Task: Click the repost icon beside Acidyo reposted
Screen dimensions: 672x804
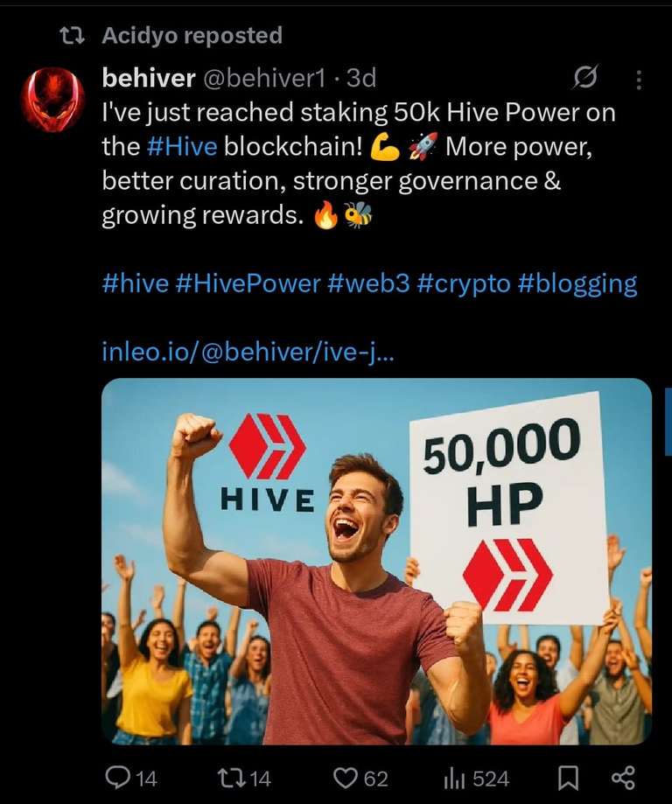Action: tap(73, 36)
